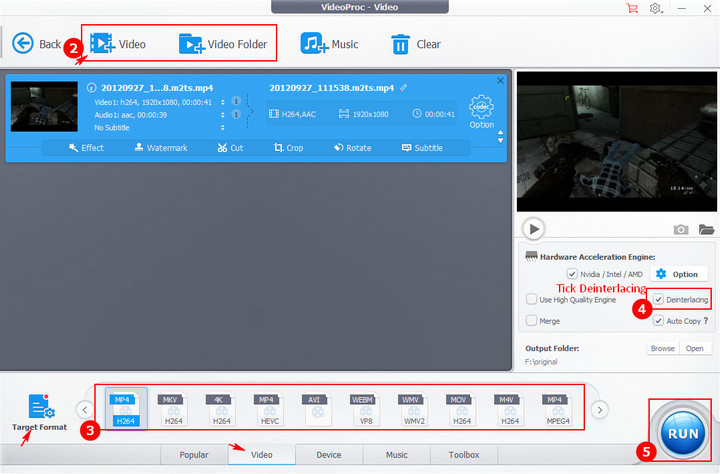This screenshot has height=474, width=720.
Task: Enable the Deinterlacing checkbox
Action: [x=657, y=299]
